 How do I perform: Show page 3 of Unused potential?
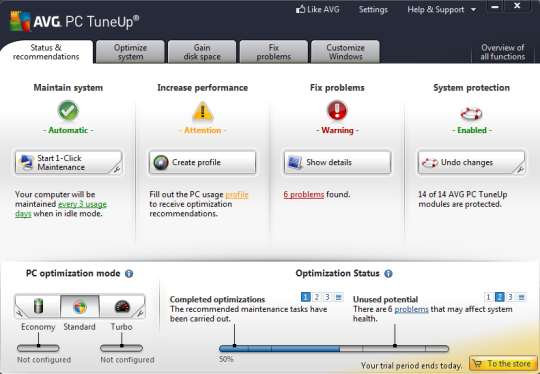coord(510,297)
